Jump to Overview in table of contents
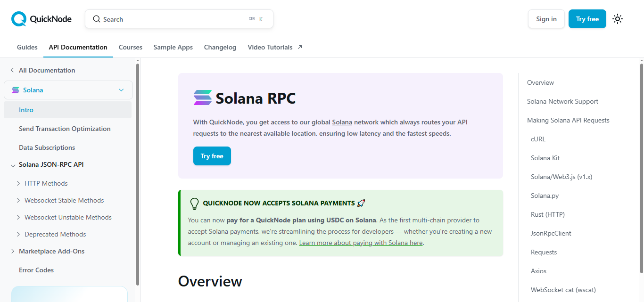Viewport: 644px width, 302px height. pos(540,82)
